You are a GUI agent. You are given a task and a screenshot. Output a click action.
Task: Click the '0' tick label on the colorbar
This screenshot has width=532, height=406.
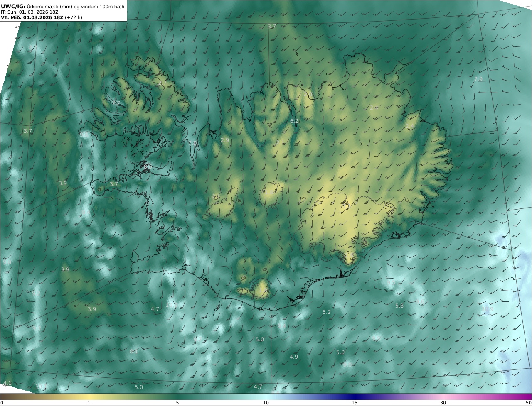(x=2, y=403)
